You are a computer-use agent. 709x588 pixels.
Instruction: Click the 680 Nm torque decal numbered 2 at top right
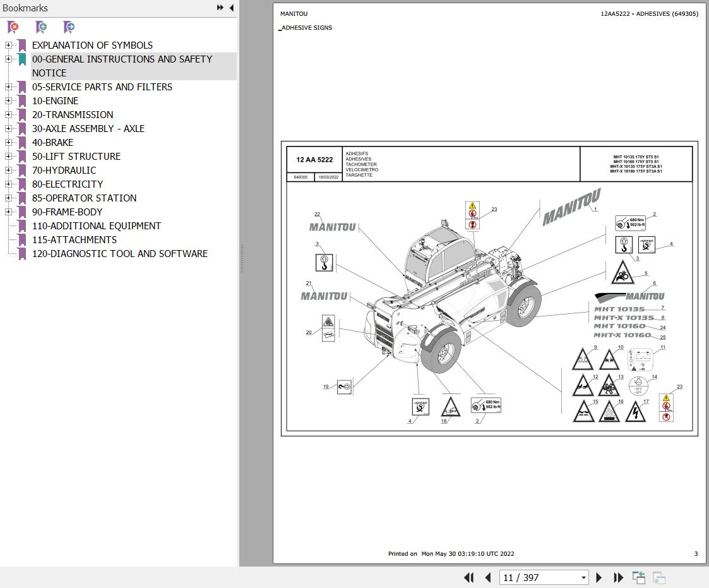pyautogui.click(x=630, y=223)
